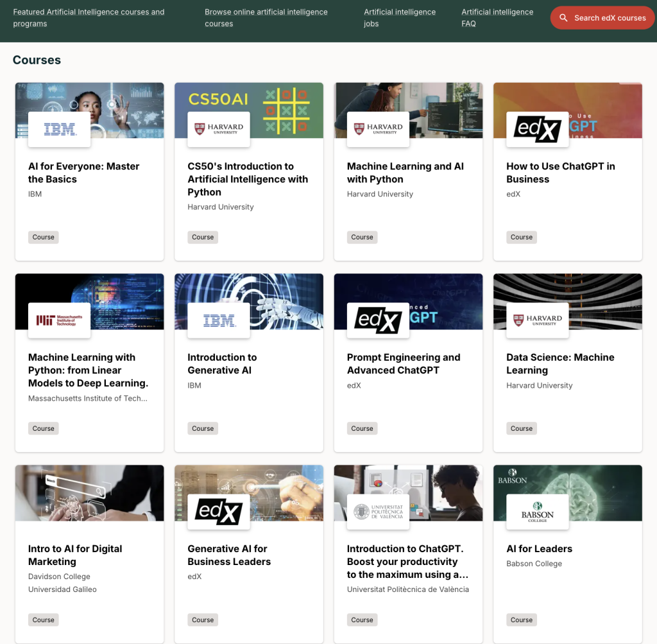Image resolution: width=657 pixels, height=644 pixels.
Task: Jump to the Artificial intelligence jobs section
Action: (399, 18)
